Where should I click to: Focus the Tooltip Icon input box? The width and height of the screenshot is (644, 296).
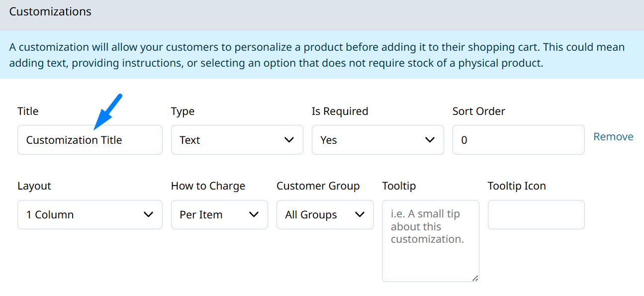point(536,215)
